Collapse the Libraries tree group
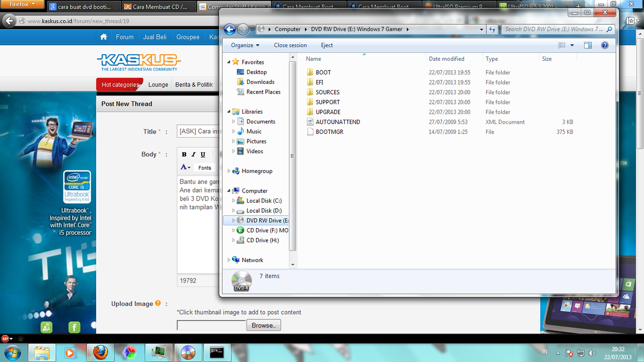Image resolution: width=644 pixels, height=362 pixels. click(x=229, y=112)
